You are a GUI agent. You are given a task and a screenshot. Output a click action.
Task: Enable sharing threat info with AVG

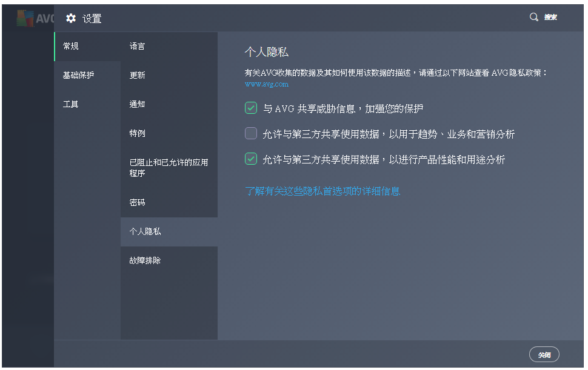click(x=250, y=107)
